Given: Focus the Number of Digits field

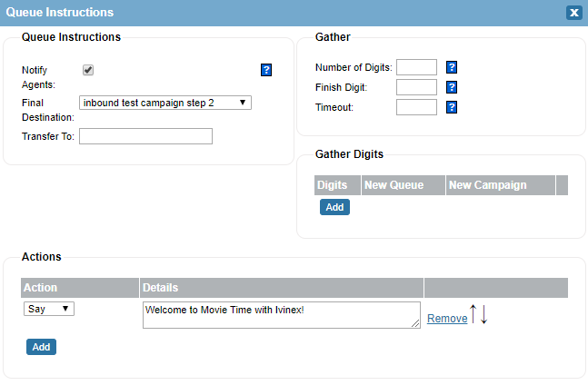Looking at the screenshot, I should [416, 67].
